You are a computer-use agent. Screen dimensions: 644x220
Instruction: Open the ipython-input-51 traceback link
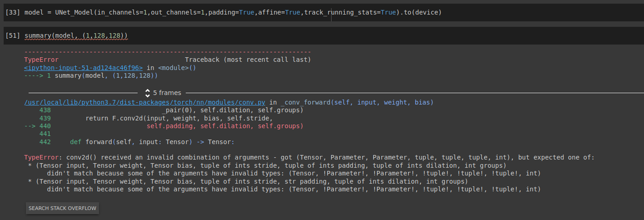[83, 68]
